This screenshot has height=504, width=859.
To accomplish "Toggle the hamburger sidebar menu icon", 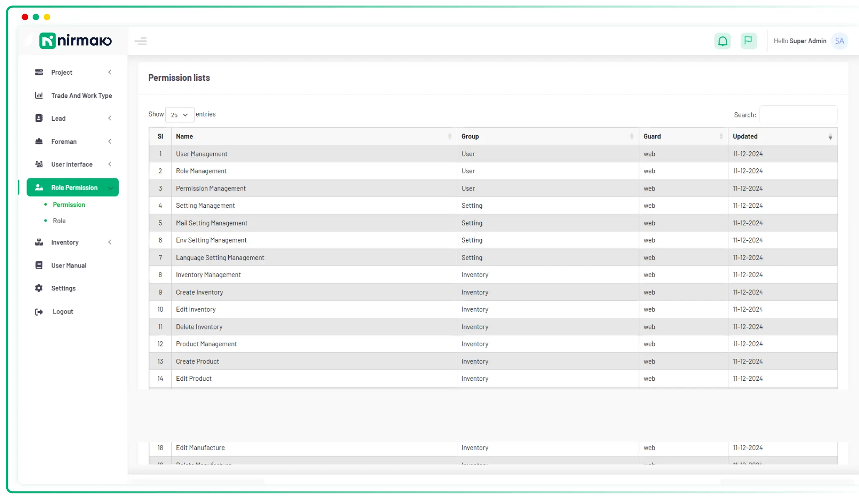I will click(141, 41).
